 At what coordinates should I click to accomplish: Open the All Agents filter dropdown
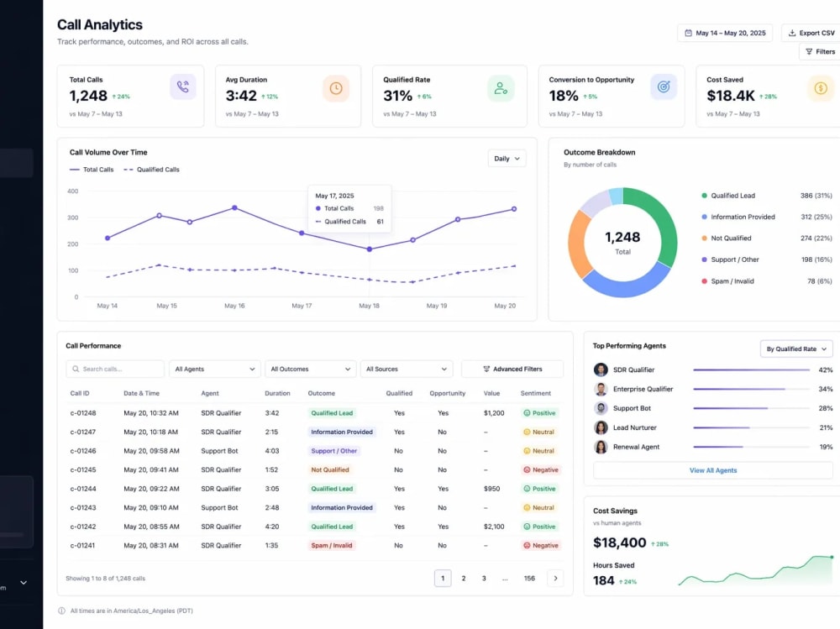[x=215, y=370]
